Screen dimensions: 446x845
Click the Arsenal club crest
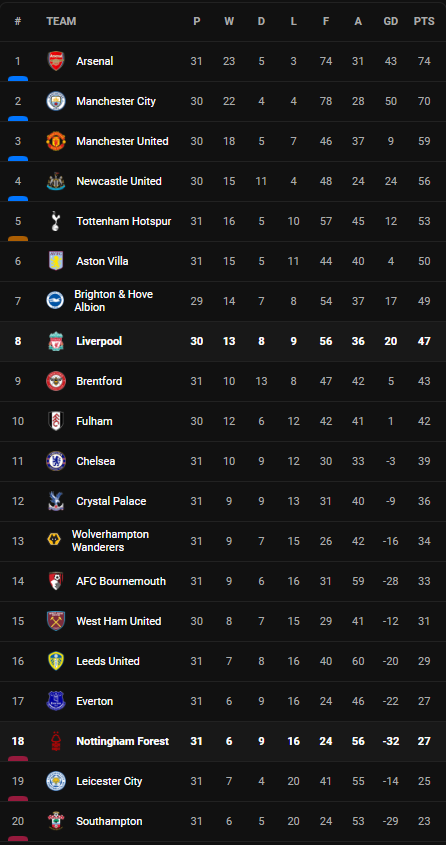pyautogui.click(x=55, y=61)
